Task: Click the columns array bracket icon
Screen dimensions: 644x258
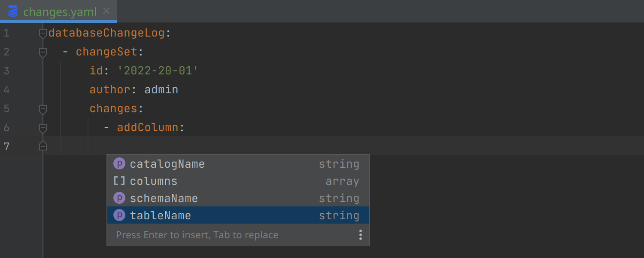Action: coord(119,181)
